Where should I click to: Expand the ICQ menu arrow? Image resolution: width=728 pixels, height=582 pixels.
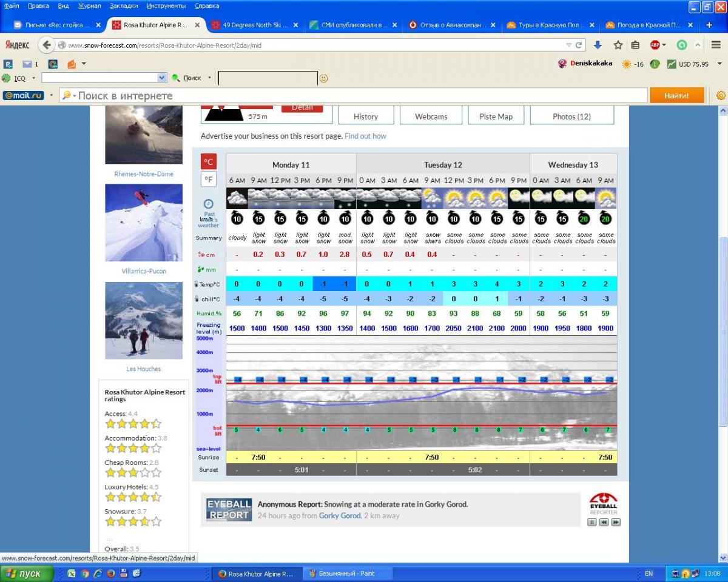tap(33, 78)
